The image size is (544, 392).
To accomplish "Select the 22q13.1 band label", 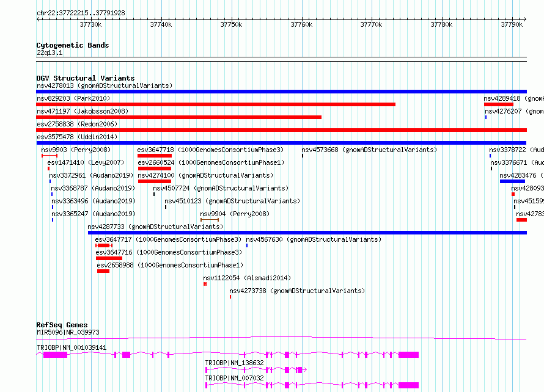I will (x=50, y=53).
